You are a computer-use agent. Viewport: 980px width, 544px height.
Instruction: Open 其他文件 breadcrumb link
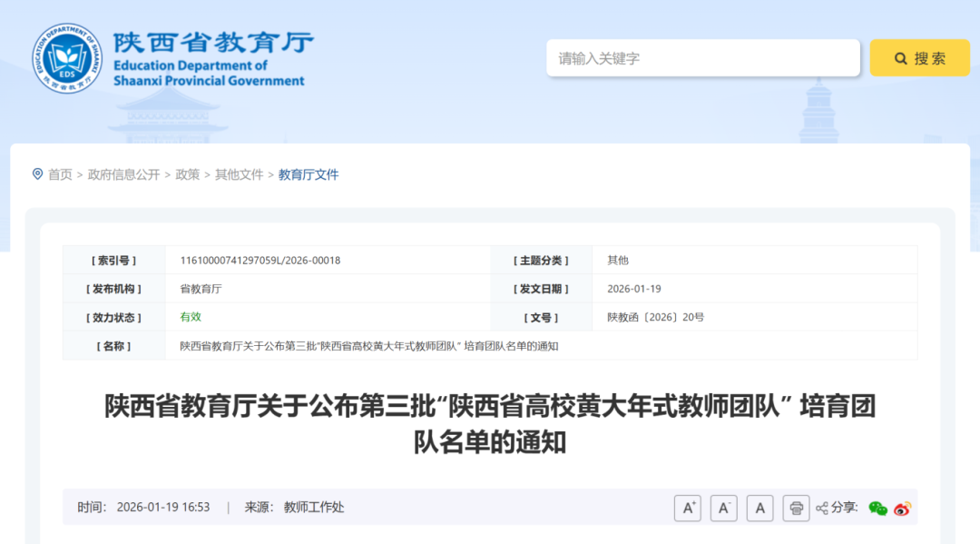[x=239, y=174]
